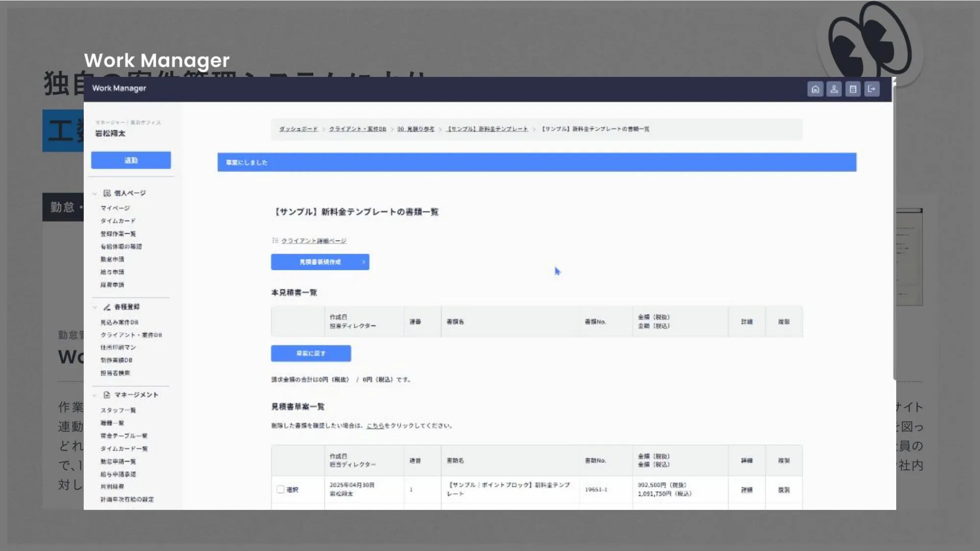Click 複製 in the draft estimate row
The image size is (980, 551).
coord(784,490)
